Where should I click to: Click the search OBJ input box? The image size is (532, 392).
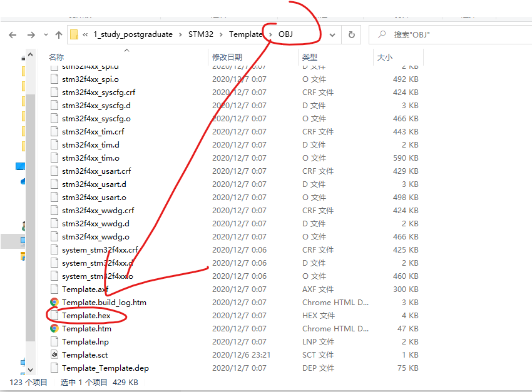(x=450, y=34)
